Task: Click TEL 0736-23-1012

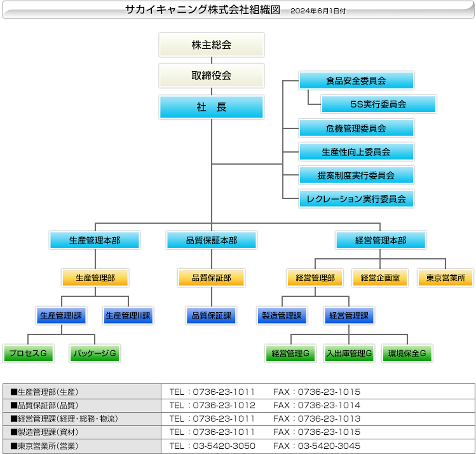Action: [x=212, y=405]
